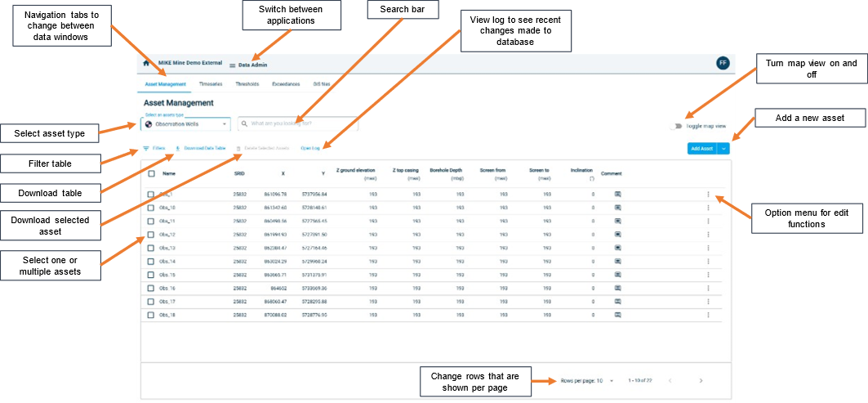Click the home icon in header
The image size is (868, 403).
[x=146, y=64]
